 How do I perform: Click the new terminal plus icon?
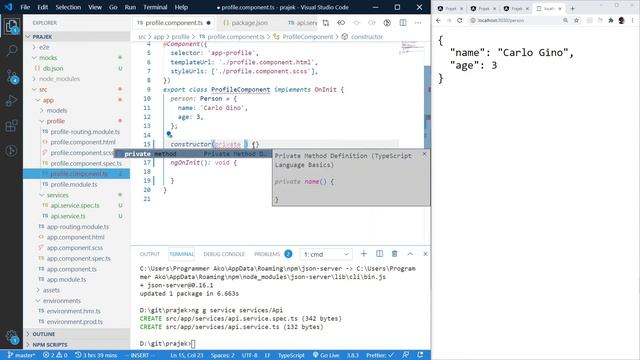(x=364, y=254)
